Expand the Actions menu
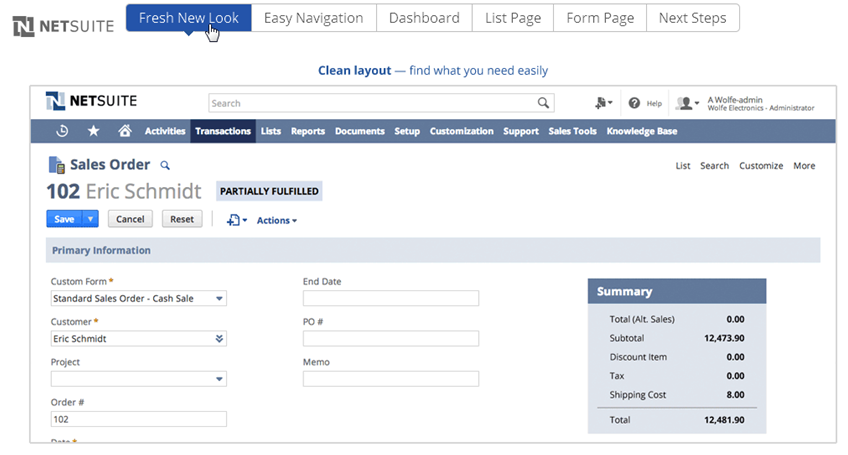 (x=277, y=220)
